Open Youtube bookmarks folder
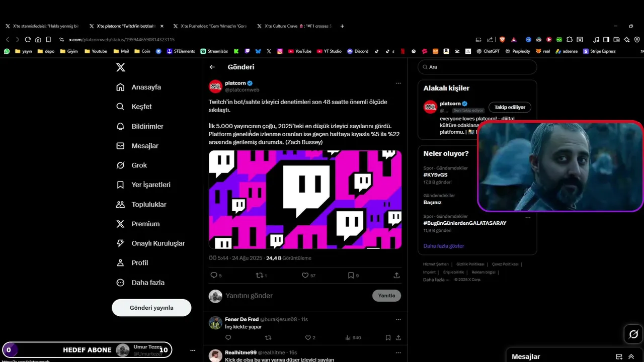This screenshot has width=644, height=362. (x=96, y=51)
